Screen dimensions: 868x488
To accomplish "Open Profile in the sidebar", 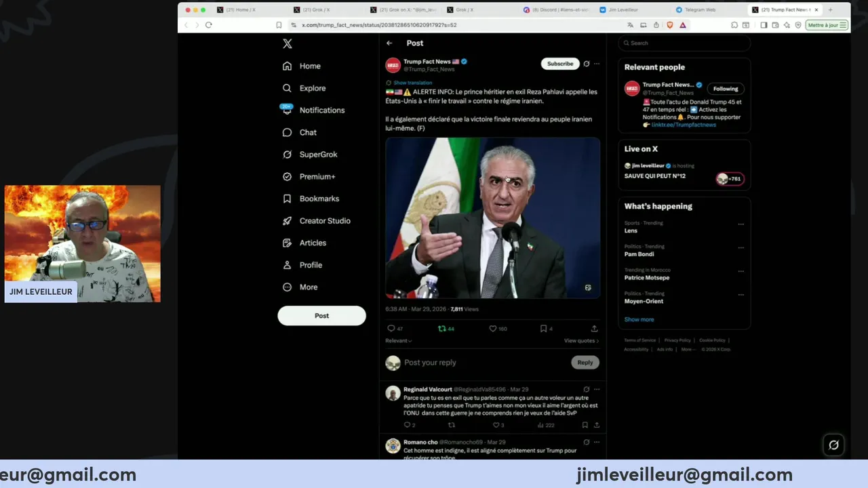I will click(x=302, y=265).
